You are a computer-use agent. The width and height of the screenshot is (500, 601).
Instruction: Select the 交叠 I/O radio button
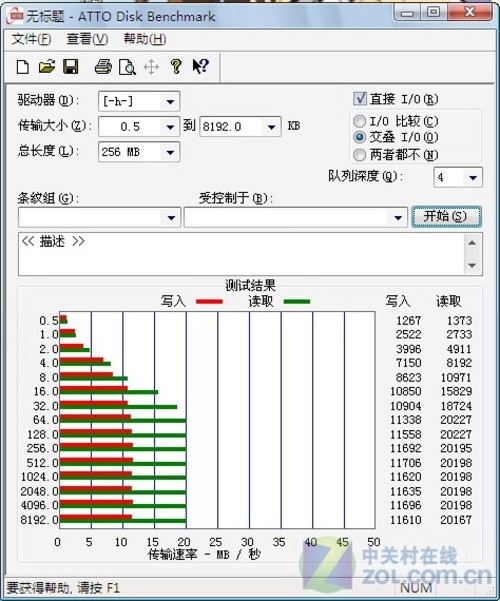[359, 137]
